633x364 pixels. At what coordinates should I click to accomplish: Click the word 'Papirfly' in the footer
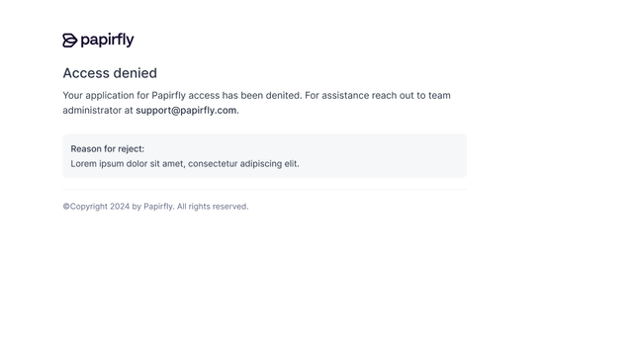pyautogui.click(x=159, y=207)
